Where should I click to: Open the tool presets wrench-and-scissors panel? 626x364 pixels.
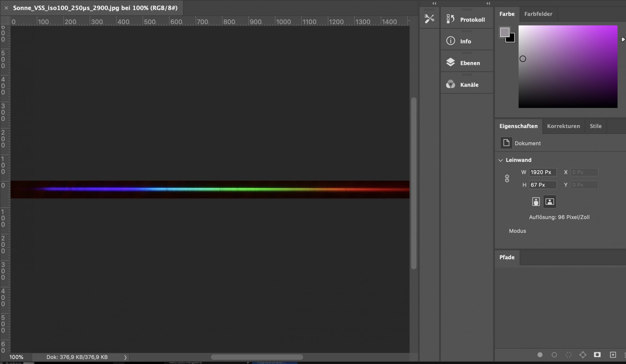click(x=429, y=19)
